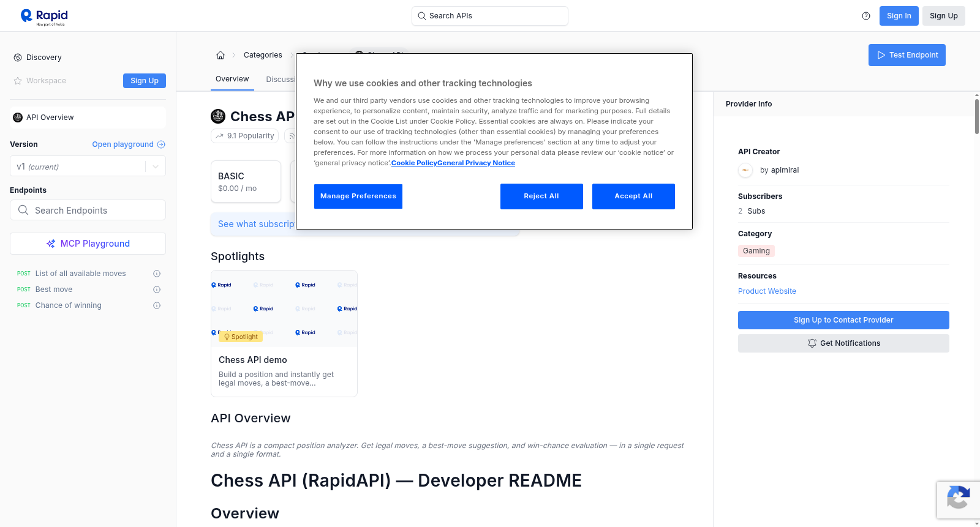Open the Cookie Policy link

click(414, 163)
